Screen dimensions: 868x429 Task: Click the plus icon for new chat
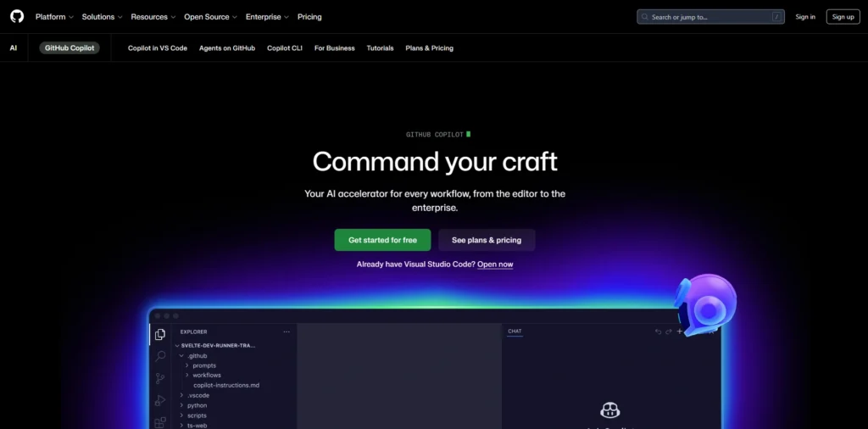click(679, 331)
